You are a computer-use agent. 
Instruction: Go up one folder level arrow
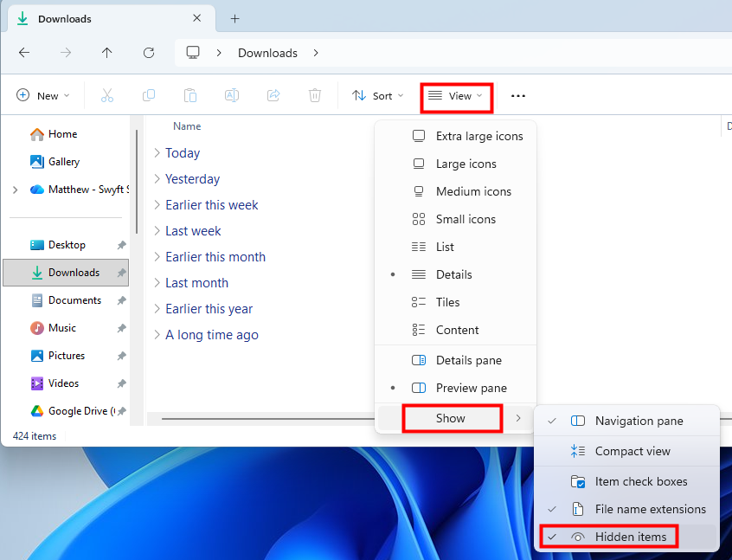107,53
